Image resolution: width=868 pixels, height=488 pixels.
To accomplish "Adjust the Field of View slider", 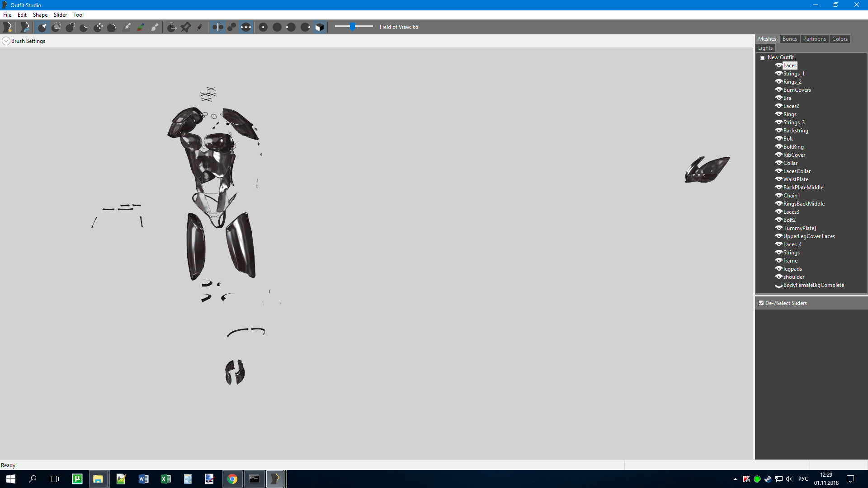I will pos(352,27).
